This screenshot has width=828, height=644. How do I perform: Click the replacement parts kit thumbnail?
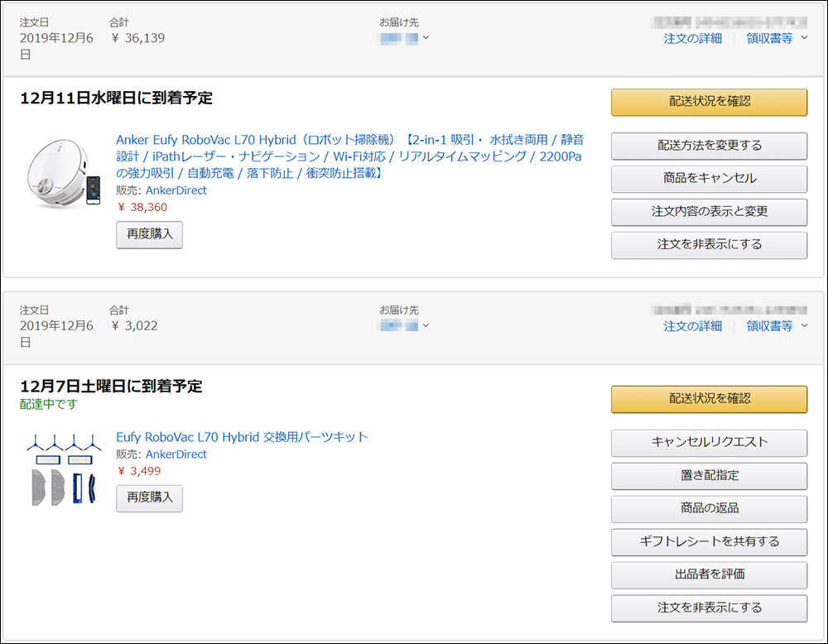pos(64,470)
